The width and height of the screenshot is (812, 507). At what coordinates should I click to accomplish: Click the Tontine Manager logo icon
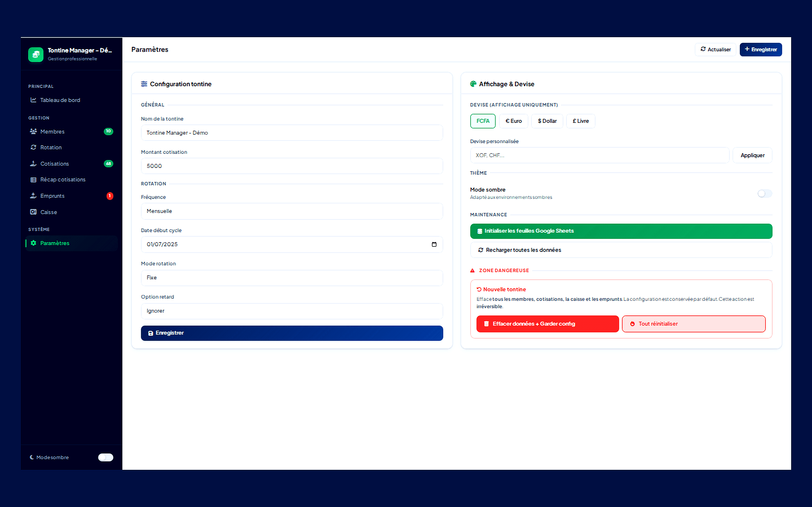tap(36, 54)
